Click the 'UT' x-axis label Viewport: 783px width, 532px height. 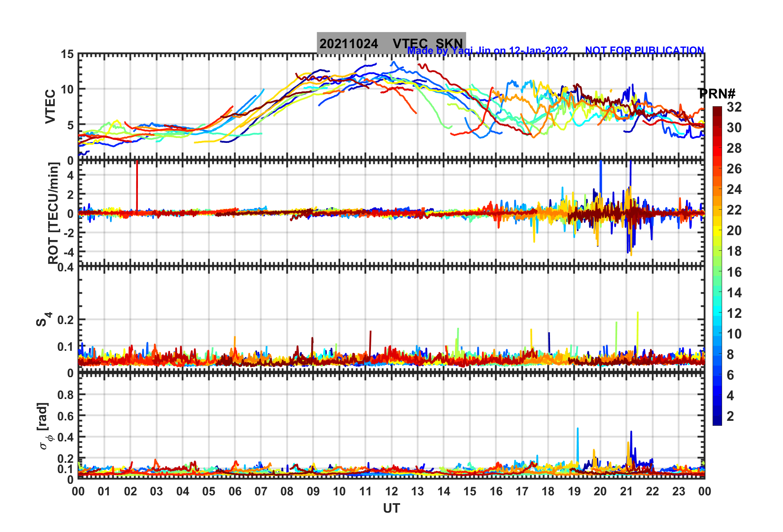pos(391,509)
